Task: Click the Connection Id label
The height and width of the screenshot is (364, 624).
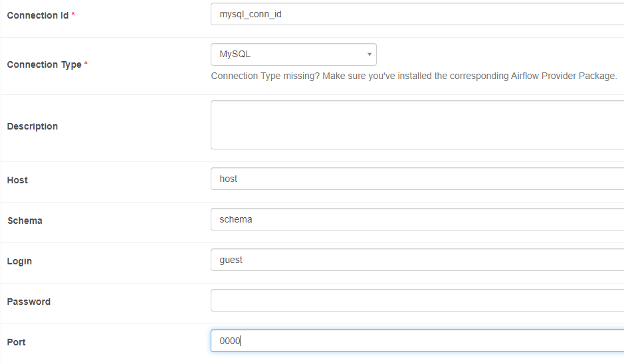Action: [38, 15]
